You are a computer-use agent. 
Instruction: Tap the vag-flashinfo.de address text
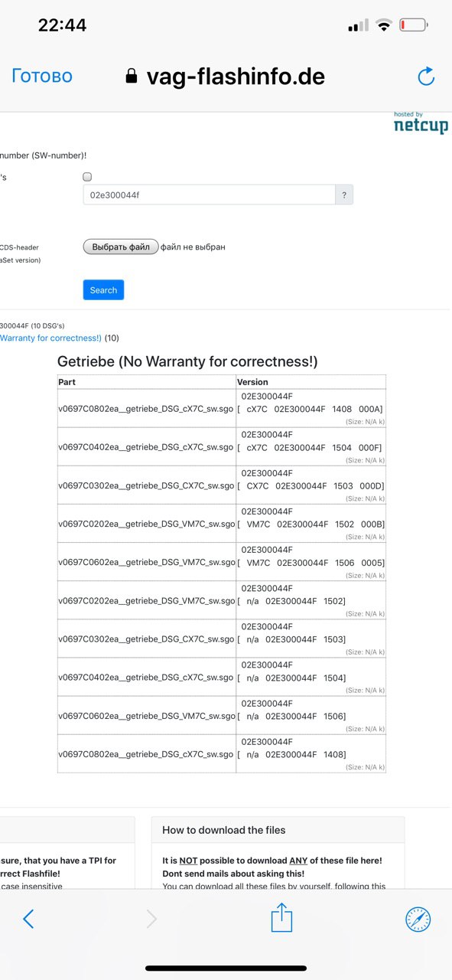coord(236,76)
